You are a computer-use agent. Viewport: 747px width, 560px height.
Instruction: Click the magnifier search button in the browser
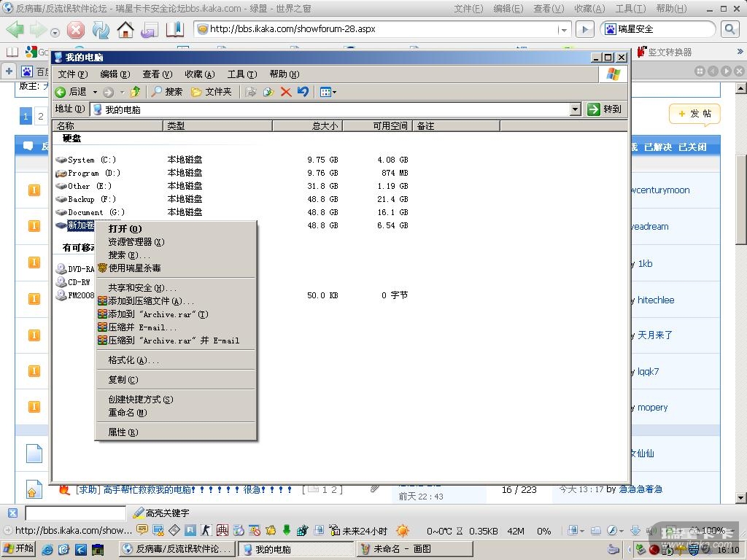click(729, 29)
